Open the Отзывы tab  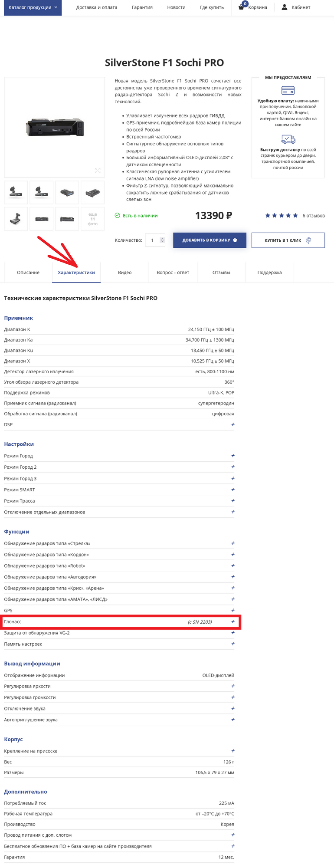[221, 273]
